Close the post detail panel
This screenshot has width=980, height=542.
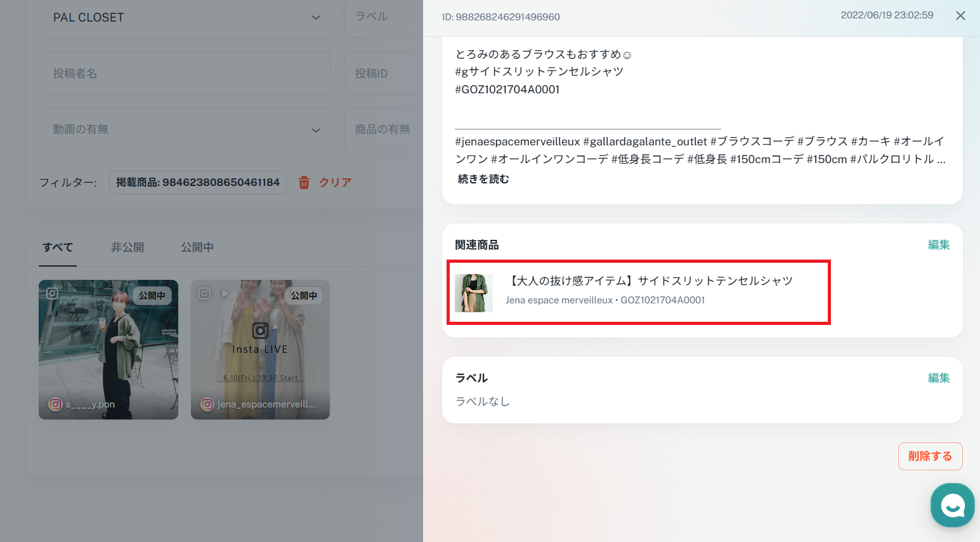[960, 16]
